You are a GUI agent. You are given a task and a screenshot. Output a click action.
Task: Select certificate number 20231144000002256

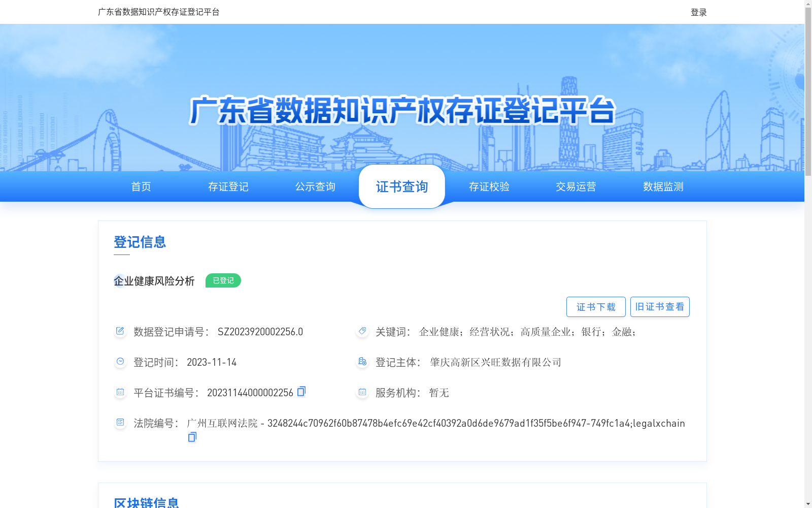[x=250, y=393]
